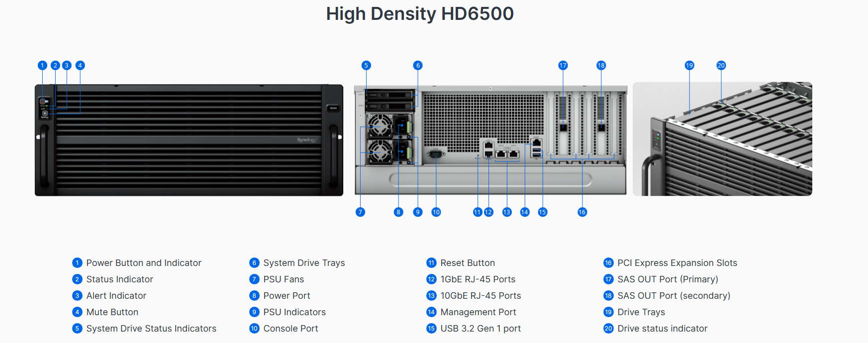Screen dimensions: 868x343
Task: Click the 'USB 3.2 Gen 1 port' legend text
Action: point(481,329)
